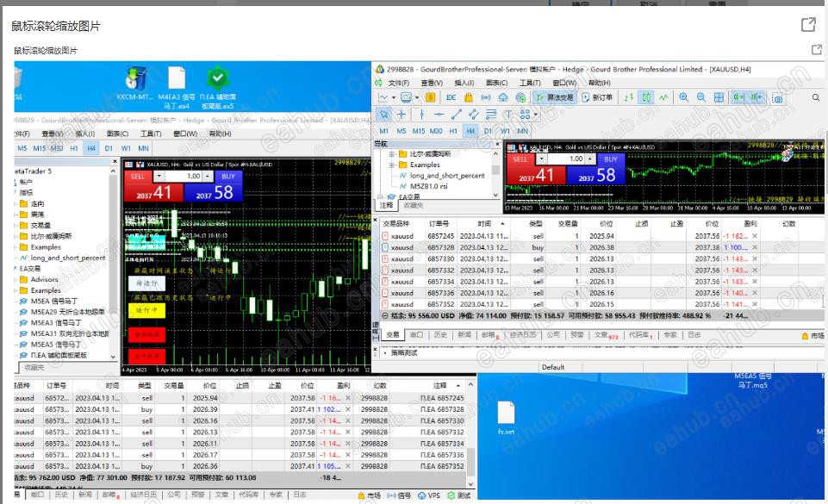Open the signals radio-wave icon in right toolbar

485,97
